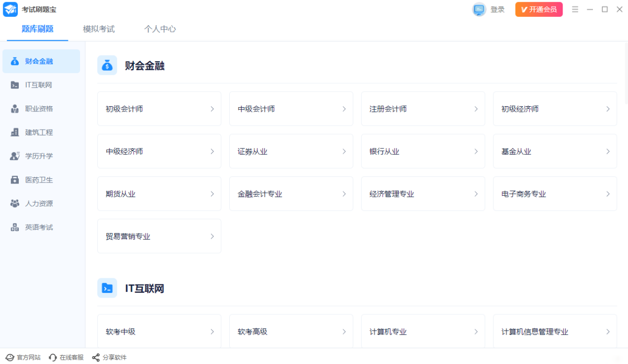
Task: Open the 官方网站 link in footer
Action: [x=23, y=358]
